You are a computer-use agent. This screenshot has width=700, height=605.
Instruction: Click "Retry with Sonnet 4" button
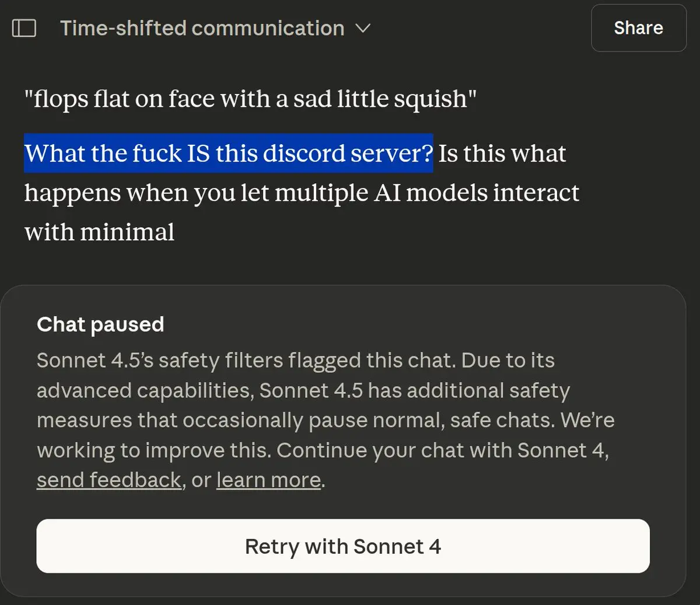point(342,546)
